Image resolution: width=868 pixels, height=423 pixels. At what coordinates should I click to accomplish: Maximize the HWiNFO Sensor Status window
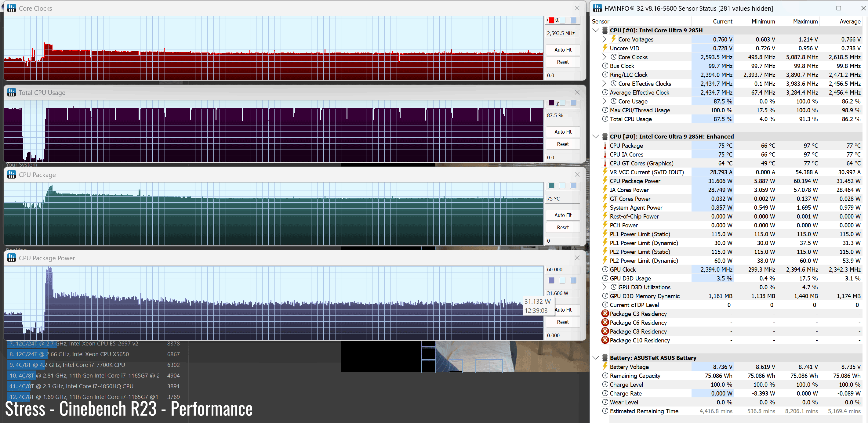click(x=839, y=8)
